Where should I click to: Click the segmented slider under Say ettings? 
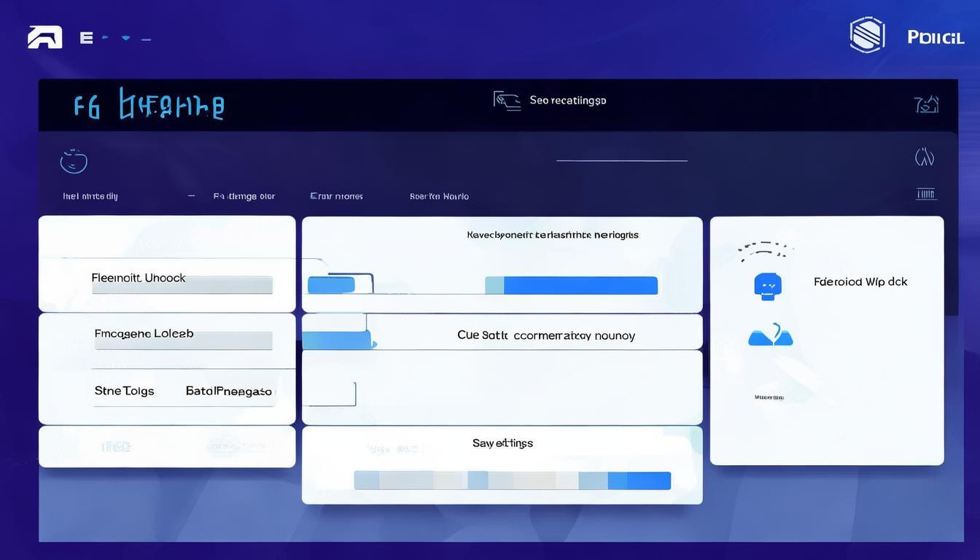tap(512, 481)
